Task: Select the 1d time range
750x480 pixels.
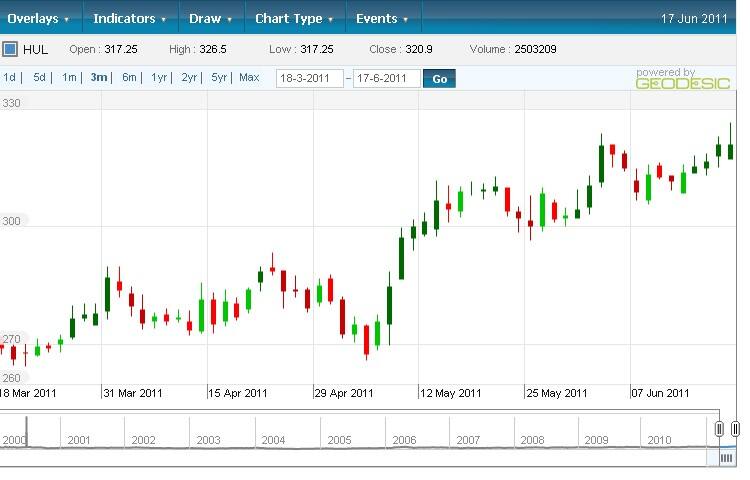Action: (x=10, y=78)
